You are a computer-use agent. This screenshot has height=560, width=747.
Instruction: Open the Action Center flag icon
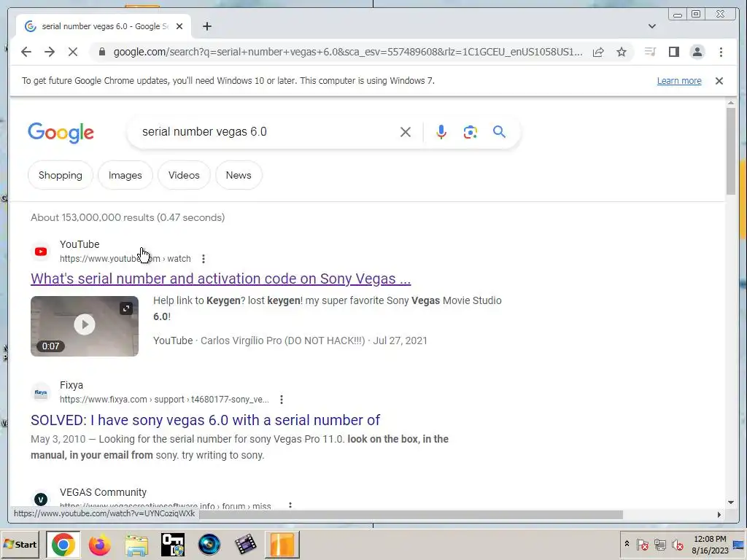[642, 544]
